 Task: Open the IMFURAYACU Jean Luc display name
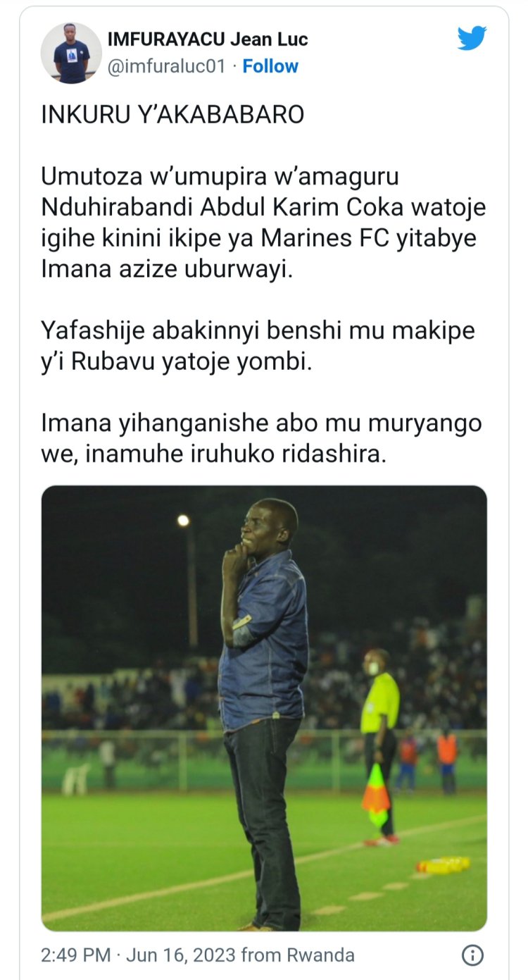coord(208,39)
